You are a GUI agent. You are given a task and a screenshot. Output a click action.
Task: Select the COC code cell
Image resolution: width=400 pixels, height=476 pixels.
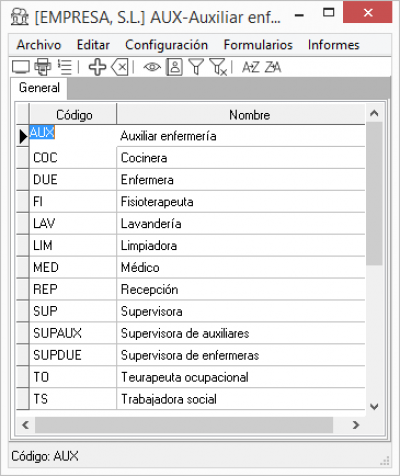pos(73,158)
